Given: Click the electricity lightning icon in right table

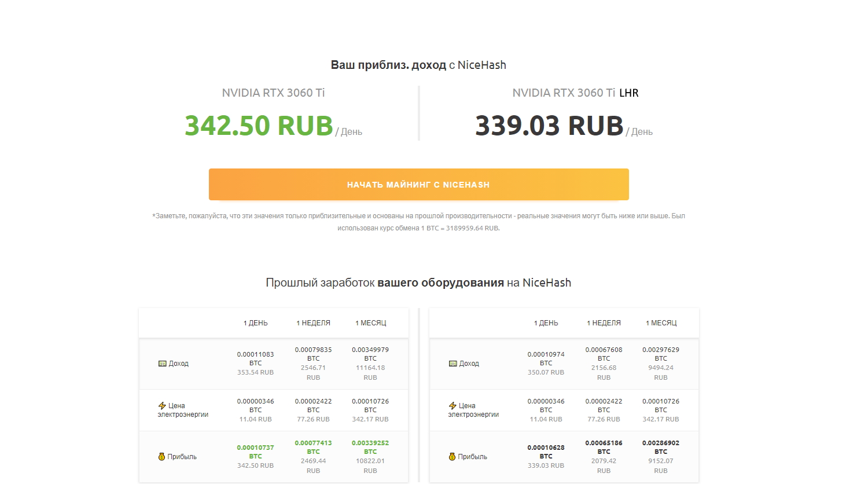Looking at the screenshot, I should pyautogui.click(x=453, y=406).
